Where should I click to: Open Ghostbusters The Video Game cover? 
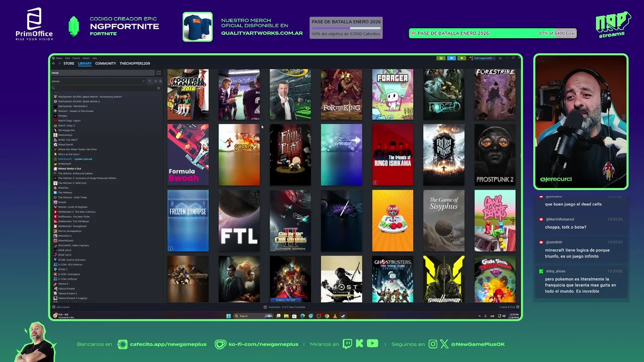click(x=392, y=279)
